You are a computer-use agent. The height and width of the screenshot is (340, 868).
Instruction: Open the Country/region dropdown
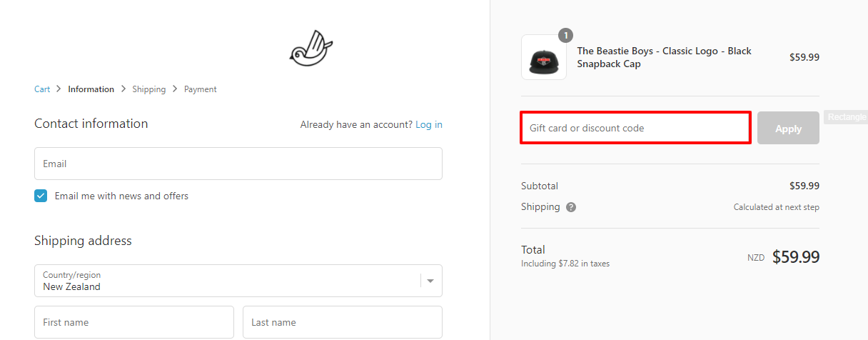point(228,281)
